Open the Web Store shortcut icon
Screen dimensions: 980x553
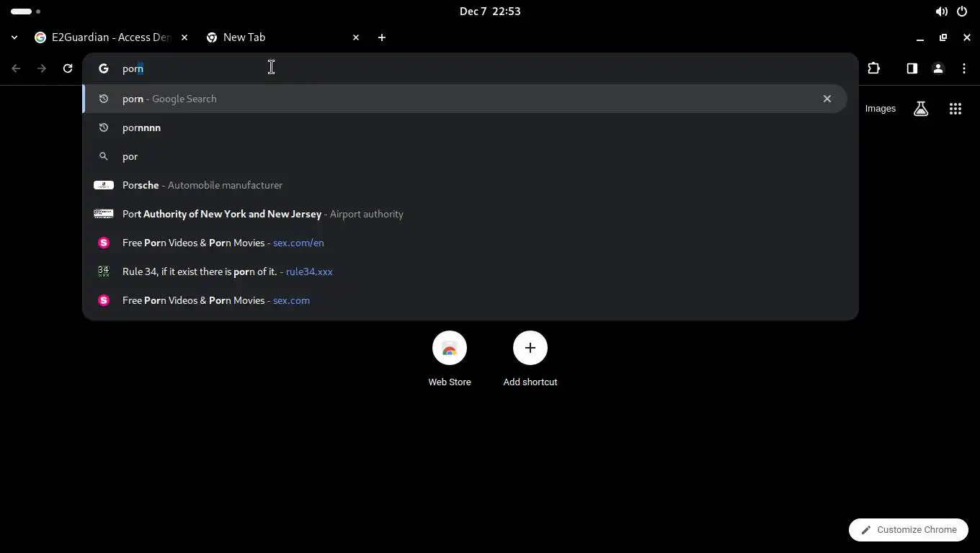click(450, 349)
